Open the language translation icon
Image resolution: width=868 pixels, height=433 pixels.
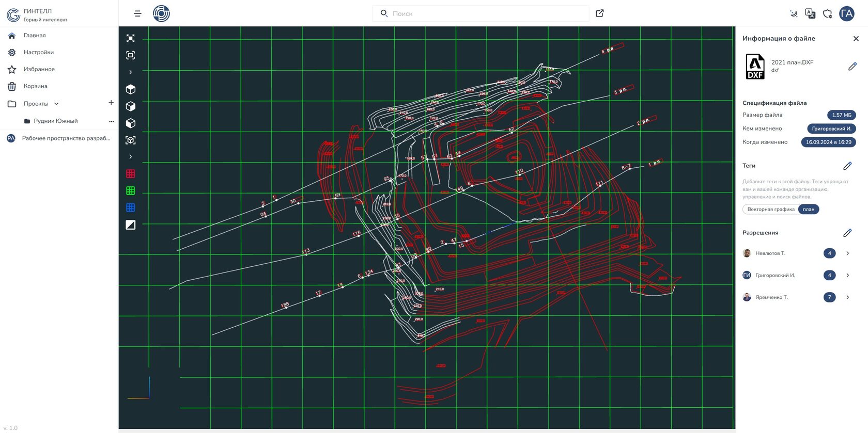810,14
